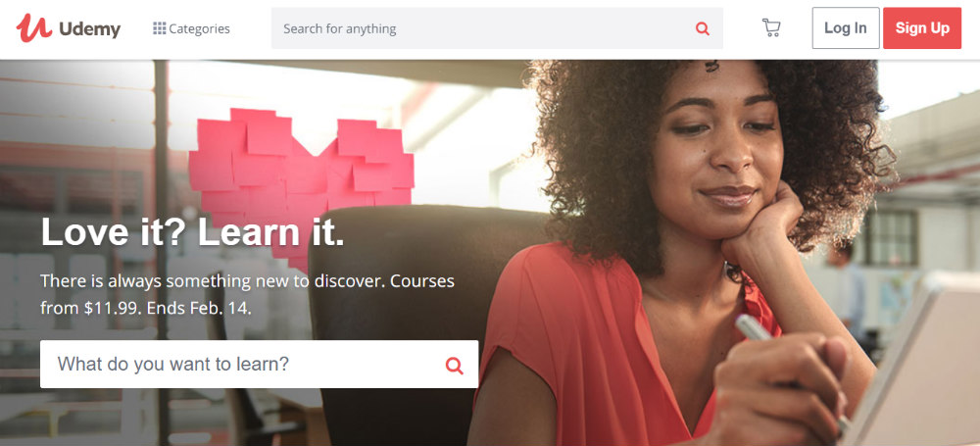Focus the "What do you want to learn?" field

260,364
